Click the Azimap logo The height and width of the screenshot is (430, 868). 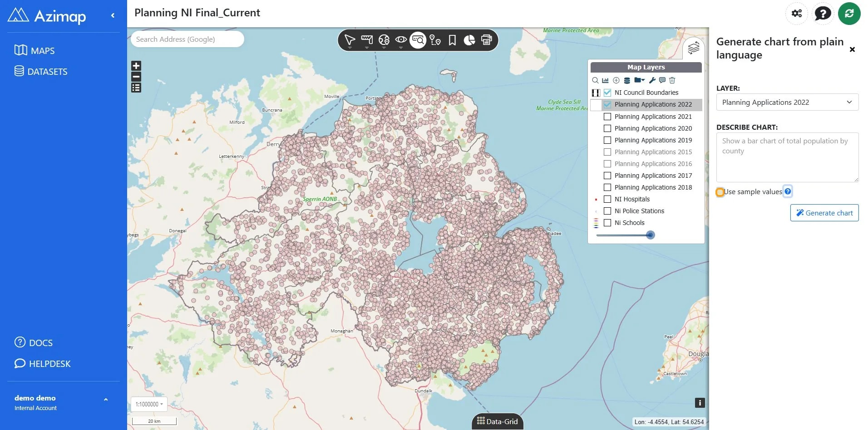(47, 15)
